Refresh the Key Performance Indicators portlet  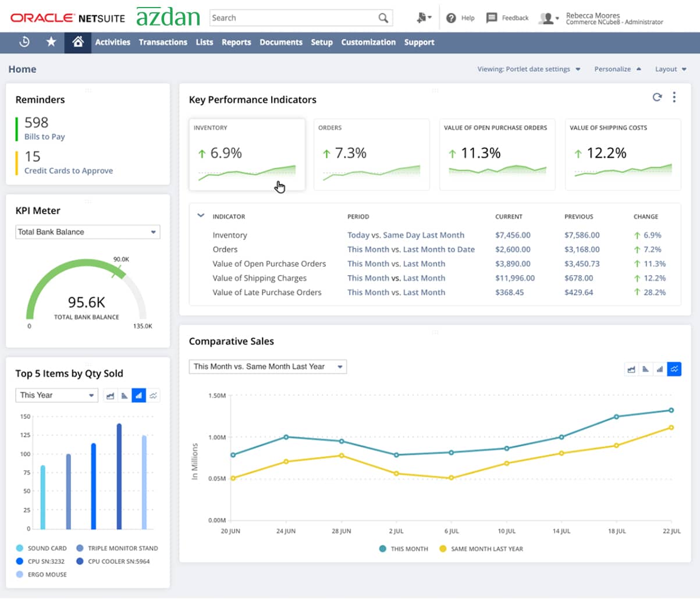(658, 98)
